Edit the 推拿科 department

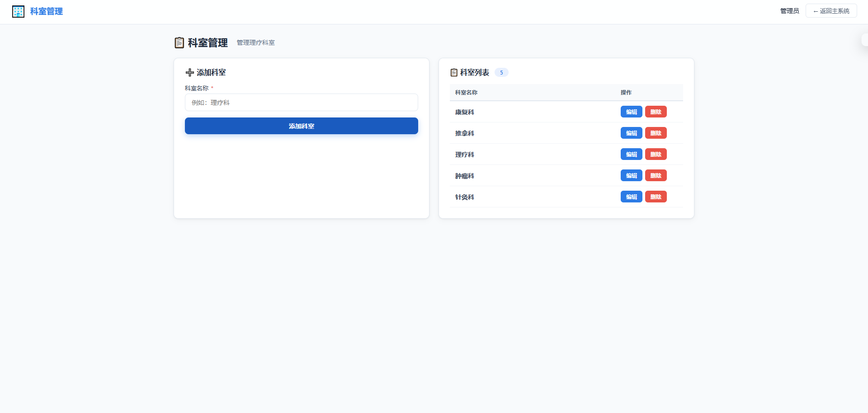[632, 133]
